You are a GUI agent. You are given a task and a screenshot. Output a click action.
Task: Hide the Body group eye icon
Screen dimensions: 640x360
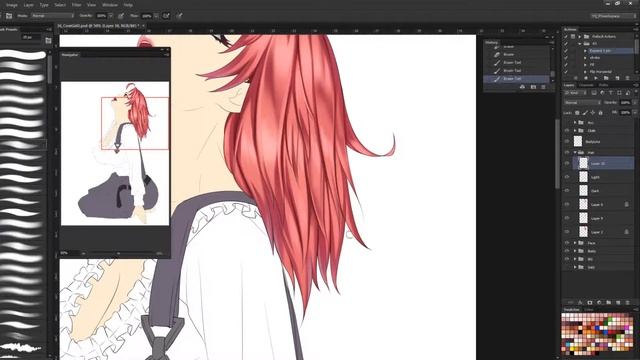pos(567,251)
